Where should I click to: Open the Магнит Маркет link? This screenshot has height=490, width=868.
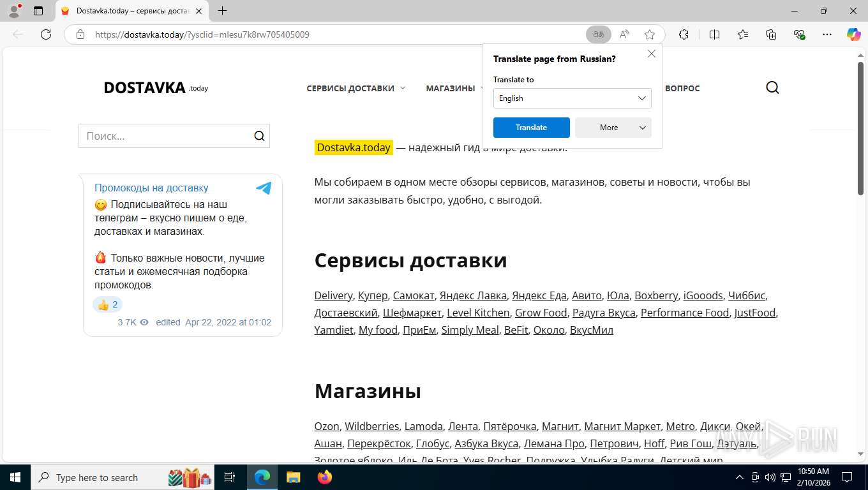[622, 426]
